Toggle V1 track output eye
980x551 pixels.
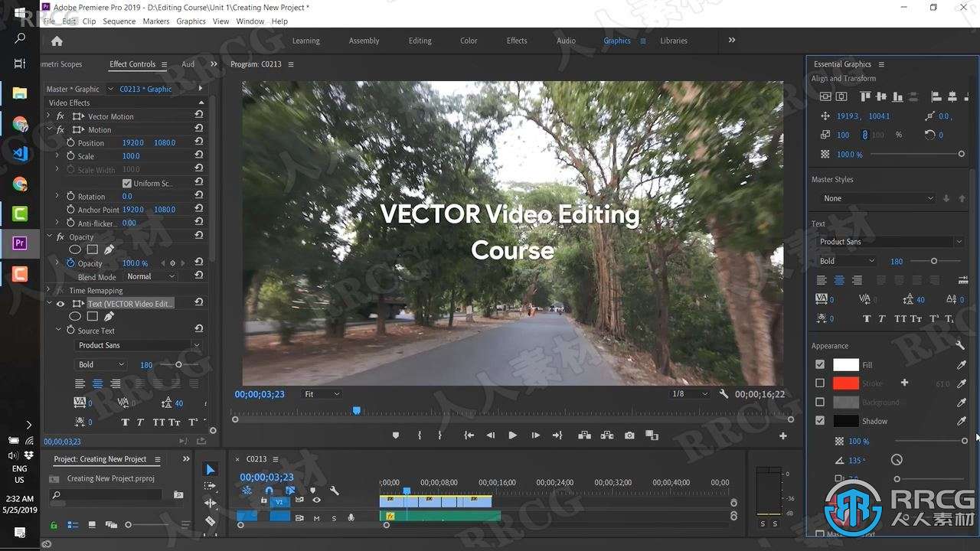(316, 500)
